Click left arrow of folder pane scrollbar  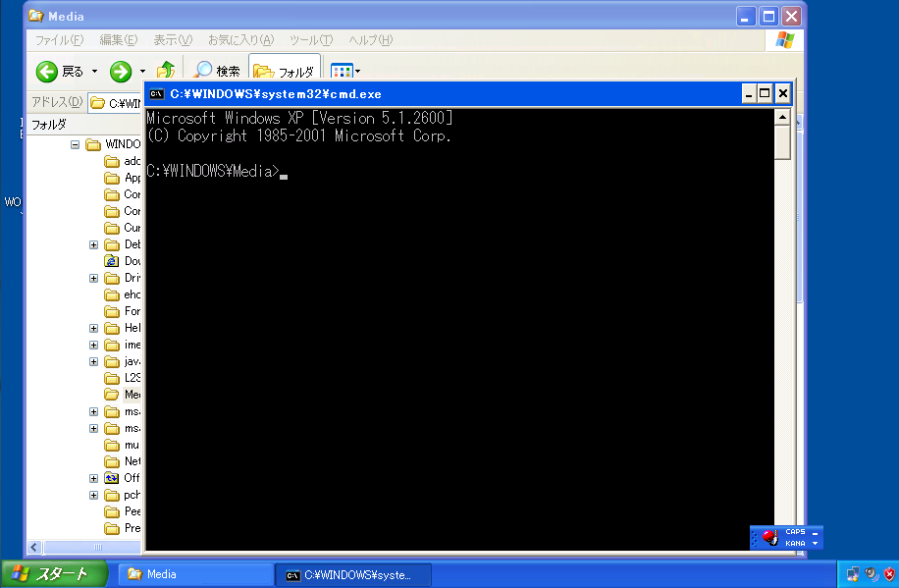click(34, 548)
